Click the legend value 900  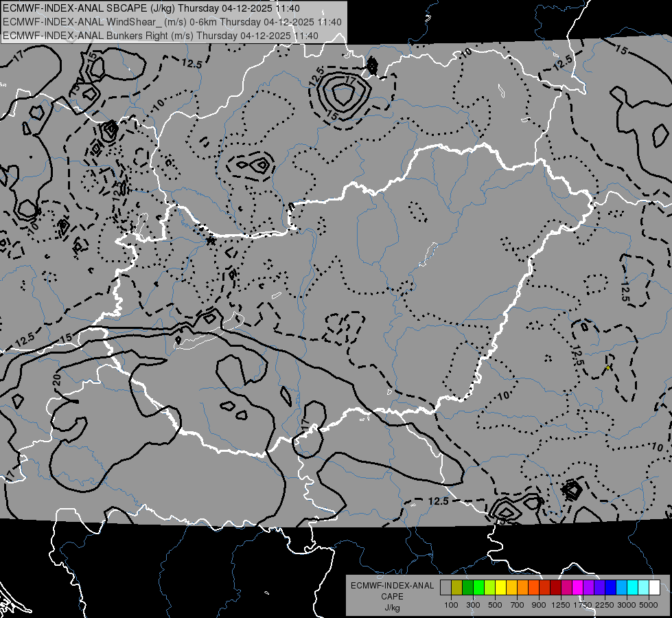(539, 605)
